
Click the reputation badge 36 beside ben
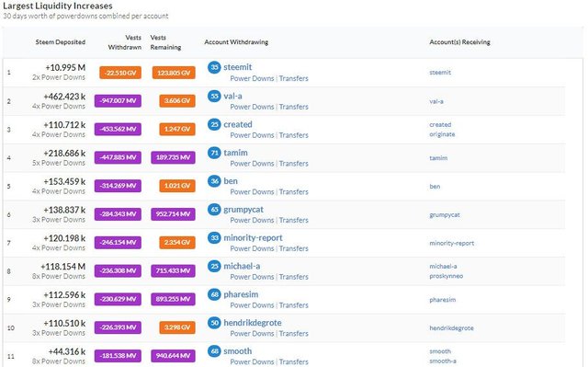coord(214,181)
